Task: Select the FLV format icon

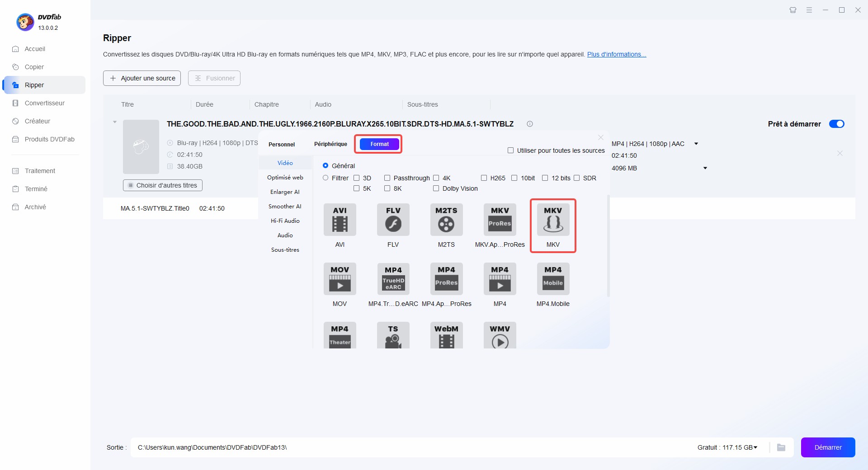Action: [x=393, y=220]
